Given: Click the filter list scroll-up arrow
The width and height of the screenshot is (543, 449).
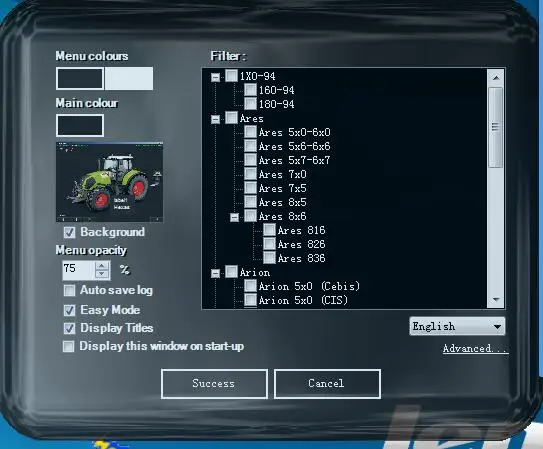Looking at the screenshot, I should pos(496,78).
